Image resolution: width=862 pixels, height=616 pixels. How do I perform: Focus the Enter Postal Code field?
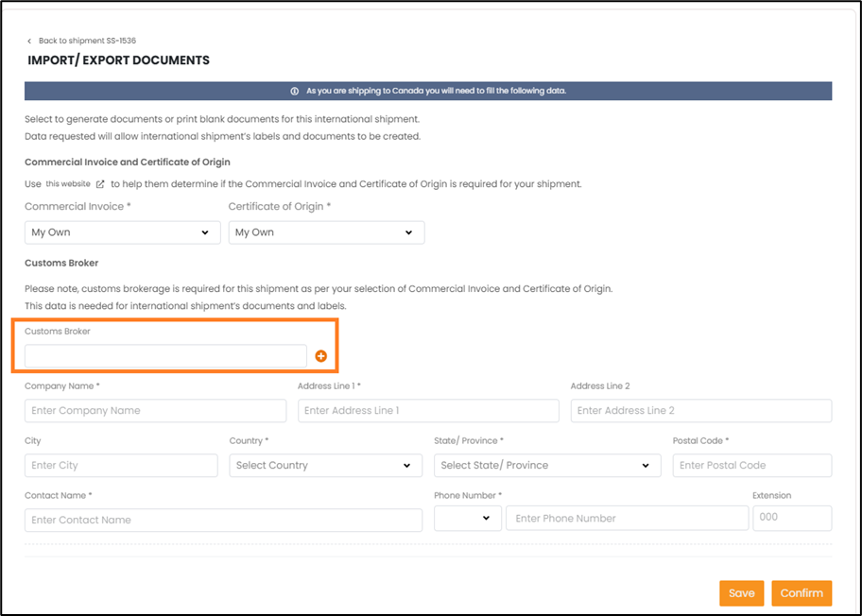click(751, 466)
